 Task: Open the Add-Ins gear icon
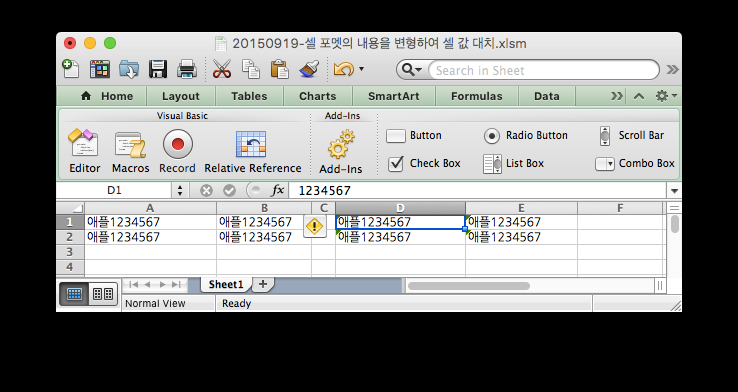pos(341,144)
